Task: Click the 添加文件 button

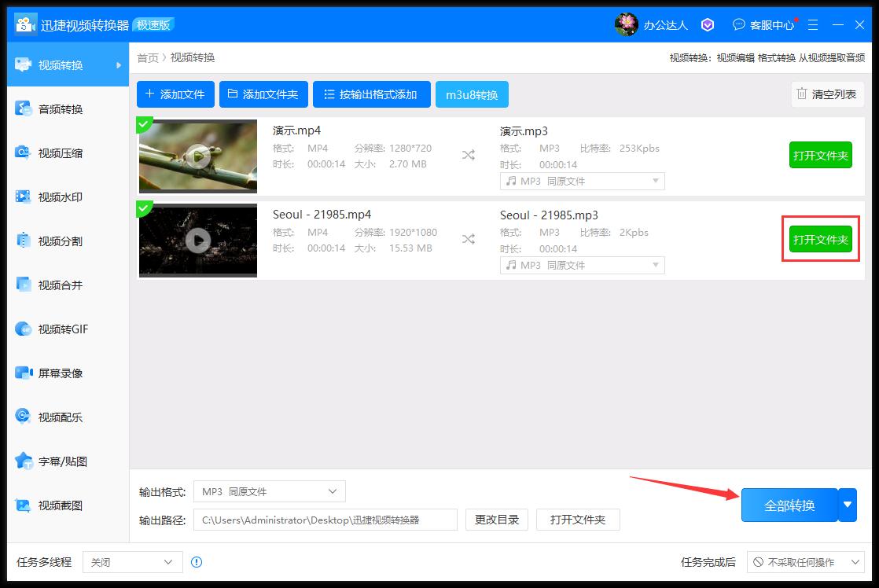Action: 175,94
